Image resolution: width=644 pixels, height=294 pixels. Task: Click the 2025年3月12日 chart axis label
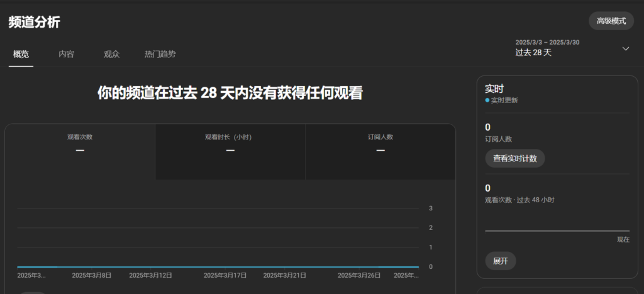150,275
